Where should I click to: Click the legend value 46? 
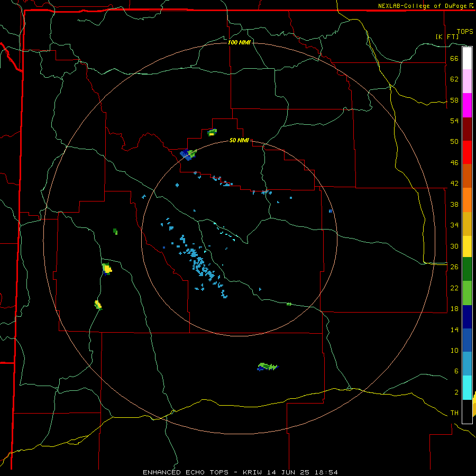point(454,163)
